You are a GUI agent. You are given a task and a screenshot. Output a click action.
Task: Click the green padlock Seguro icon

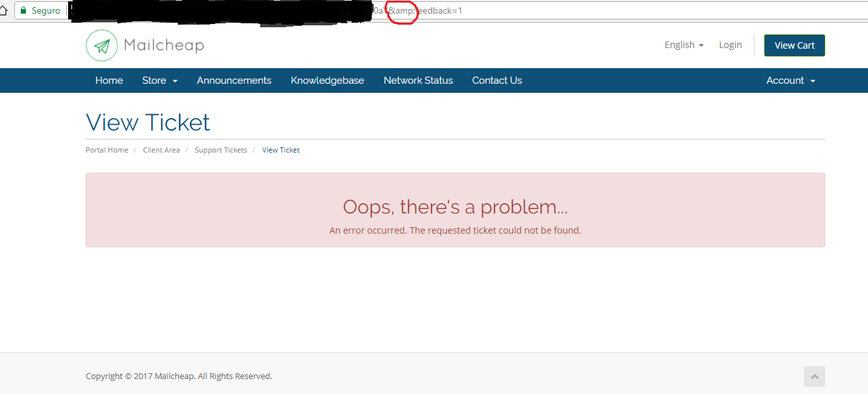[24, 10]
